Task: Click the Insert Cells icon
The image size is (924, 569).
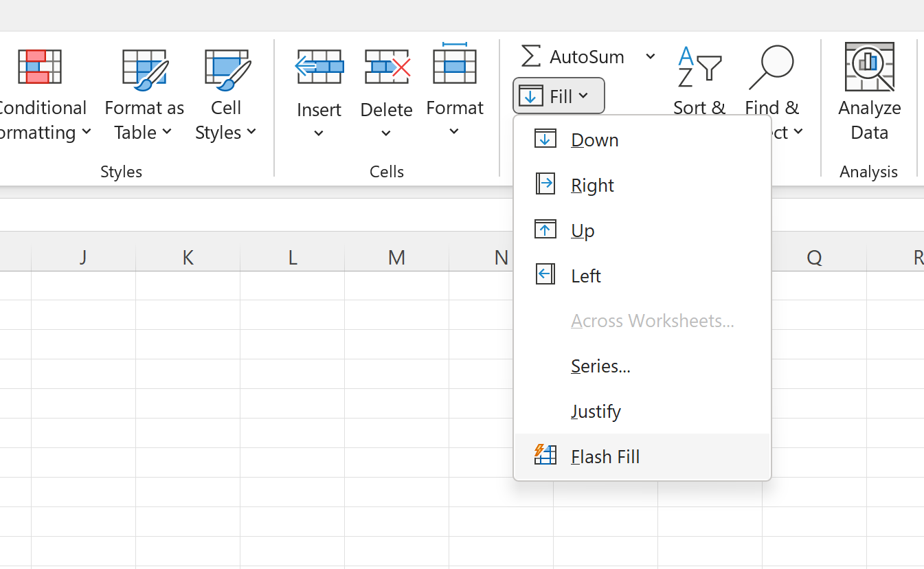Action: click(x=318, y=67)
